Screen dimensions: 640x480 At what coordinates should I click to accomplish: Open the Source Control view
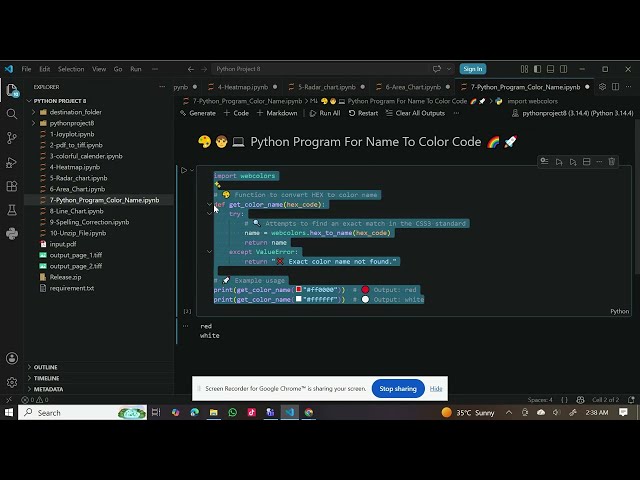coord(12,138)
